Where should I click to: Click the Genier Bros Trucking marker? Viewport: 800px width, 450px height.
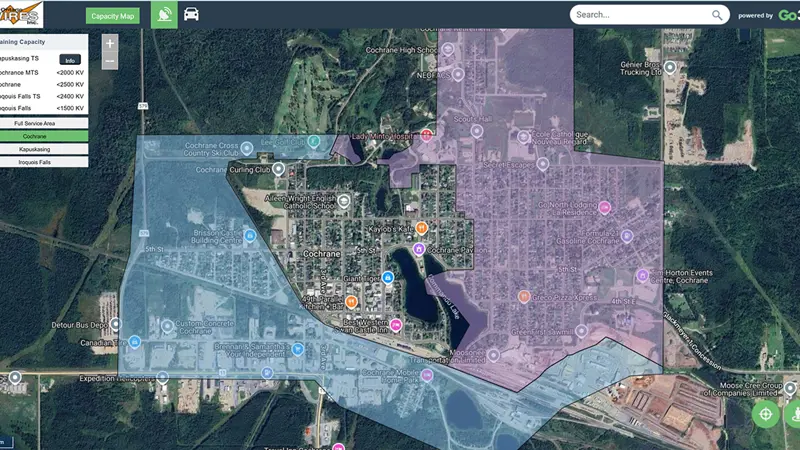click(670, 67)
